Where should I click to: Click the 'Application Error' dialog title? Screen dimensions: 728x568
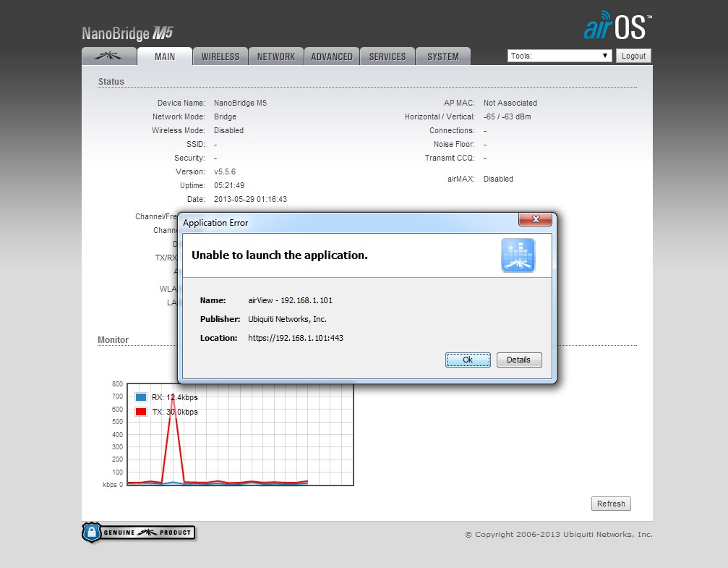[x=215, y=223]
